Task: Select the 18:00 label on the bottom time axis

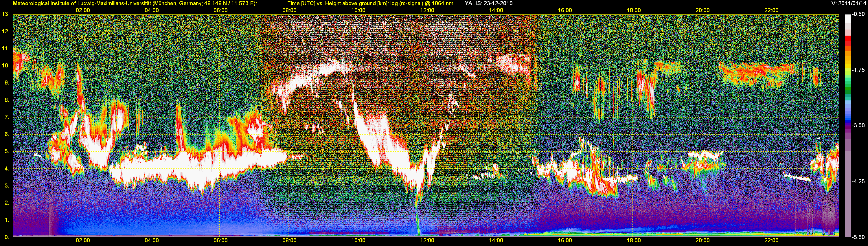Action: point(634,241)
